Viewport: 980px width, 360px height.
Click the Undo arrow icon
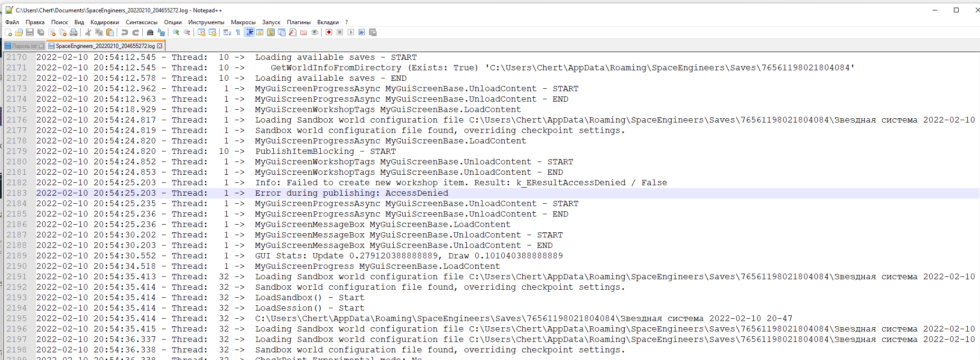(x=124, y=32)
